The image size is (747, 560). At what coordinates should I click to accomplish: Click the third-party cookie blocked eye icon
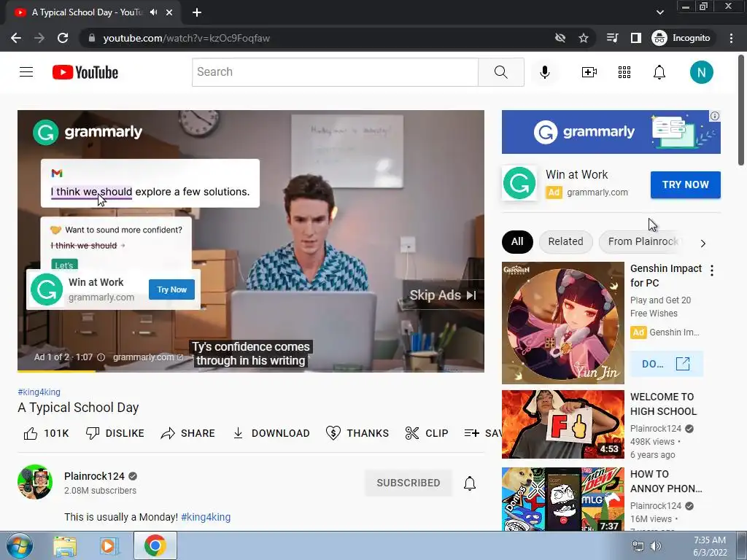(x=560, y=38)
